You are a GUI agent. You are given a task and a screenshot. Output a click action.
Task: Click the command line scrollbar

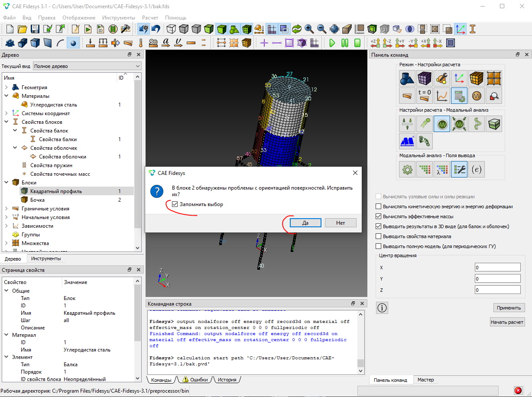click(360, 342)
